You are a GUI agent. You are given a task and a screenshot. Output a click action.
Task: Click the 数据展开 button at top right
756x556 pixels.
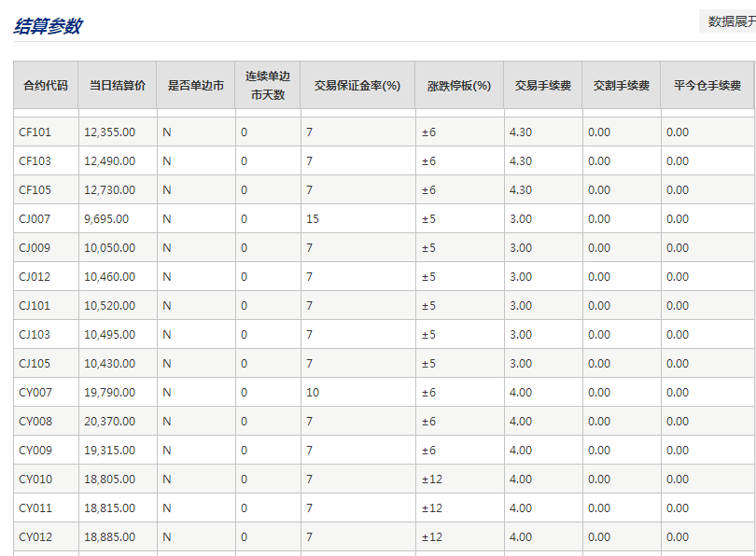728,21
